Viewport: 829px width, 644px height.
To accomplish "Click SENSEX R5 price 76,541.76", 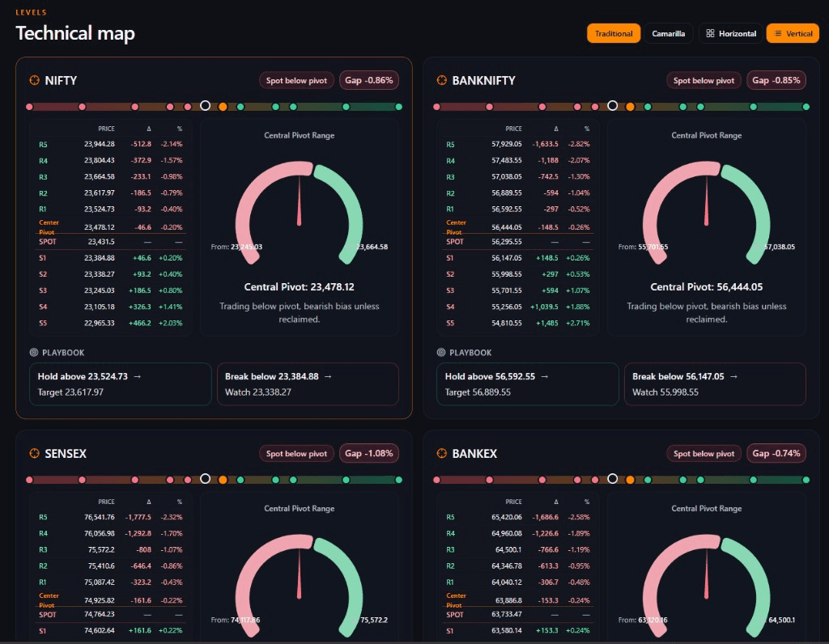I will (x=100, y=517).
